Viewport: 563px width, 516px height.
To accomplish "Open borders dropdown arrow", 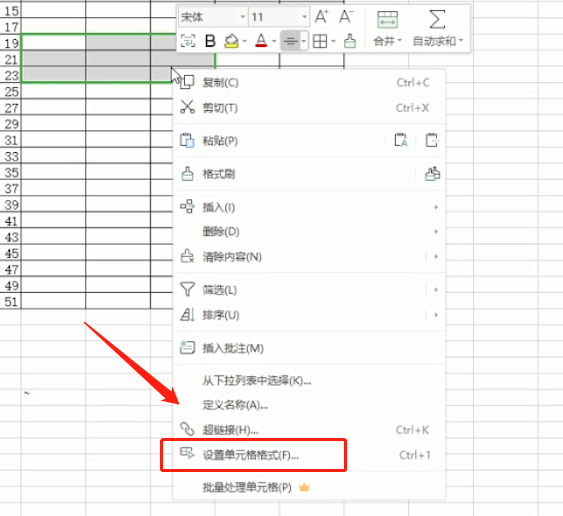I will (x=333, y=41).
